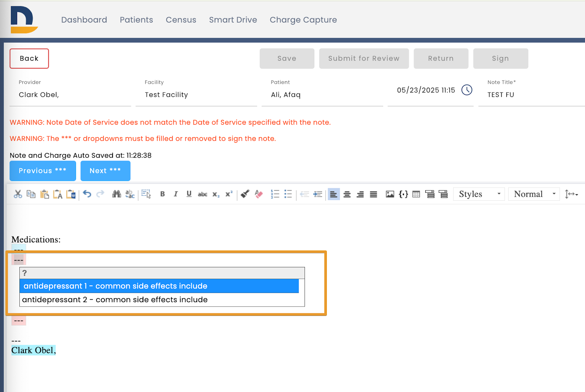Toggle Bold formatting
585x392 pixels.
tap(163, 194)
